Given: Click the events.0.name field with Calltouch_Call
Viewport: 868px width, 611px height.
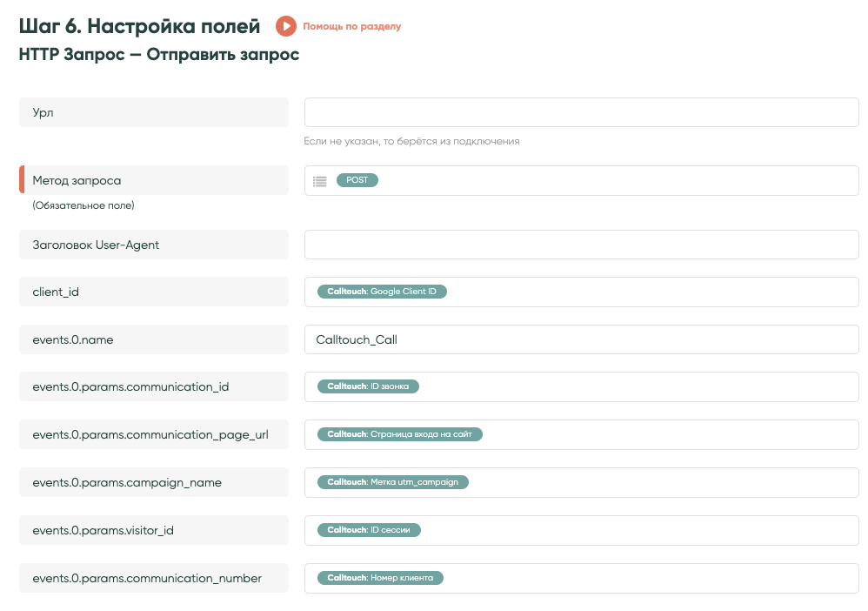Looking at the screenshot, I should coord(581,339).
